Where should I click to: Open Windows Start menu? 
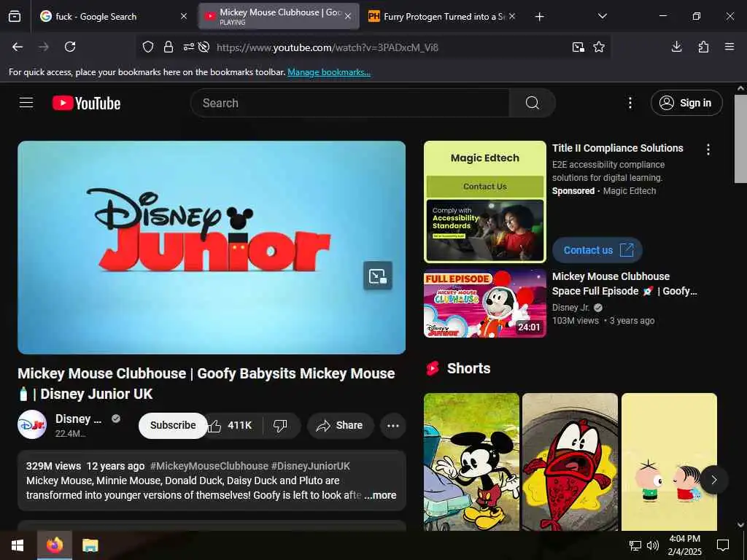pyautogui.click(x=18, y=545)
